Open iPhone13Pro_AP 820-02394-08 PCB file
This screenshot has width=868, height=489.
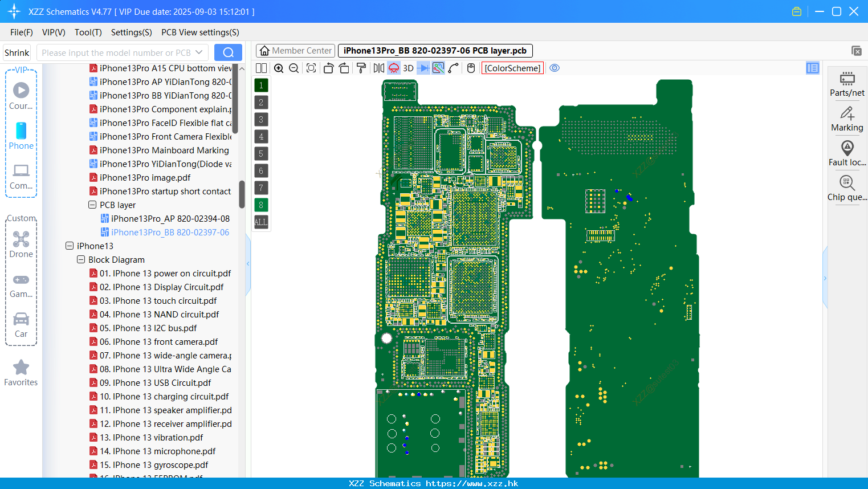pos(165,218)
